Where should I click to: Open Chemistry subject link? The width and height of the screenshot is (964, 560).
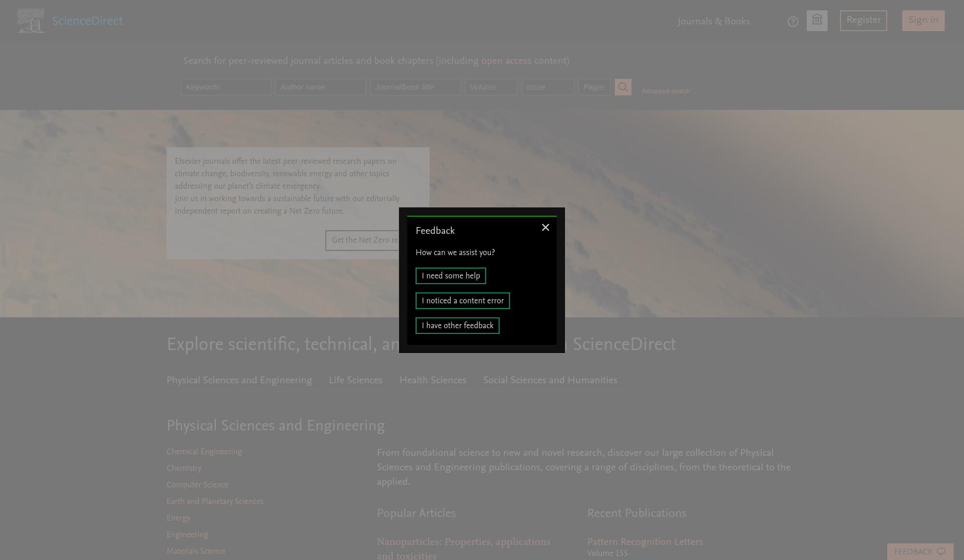pyautogui.click(x=184, y=469)
